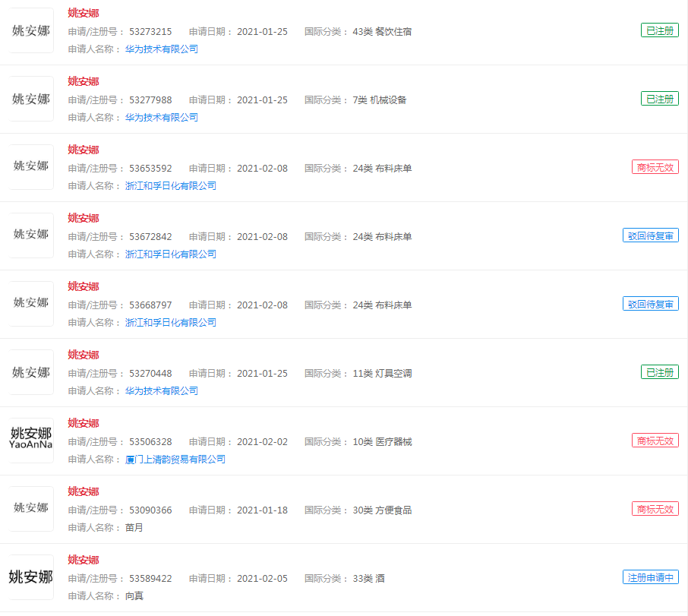Open 厦门上清韵贸易有限公司 applicant link

(175, 460)
